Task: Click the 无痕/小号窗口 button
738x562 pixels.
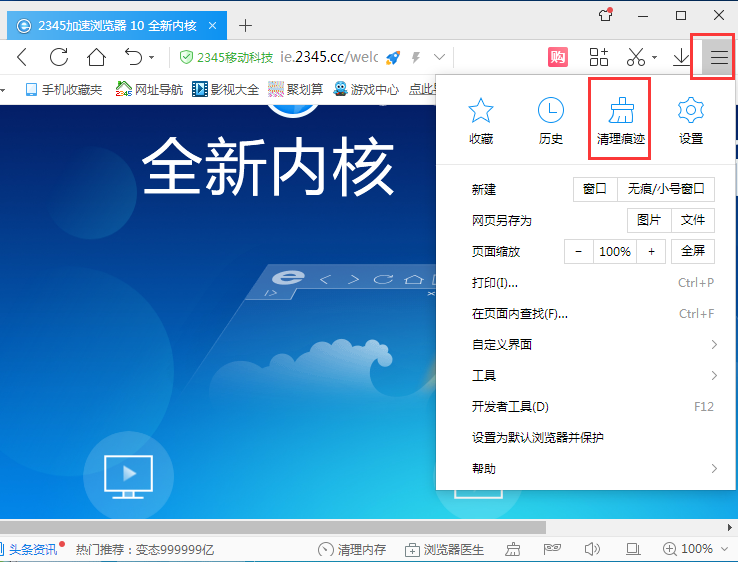Action: click(666, 189)
